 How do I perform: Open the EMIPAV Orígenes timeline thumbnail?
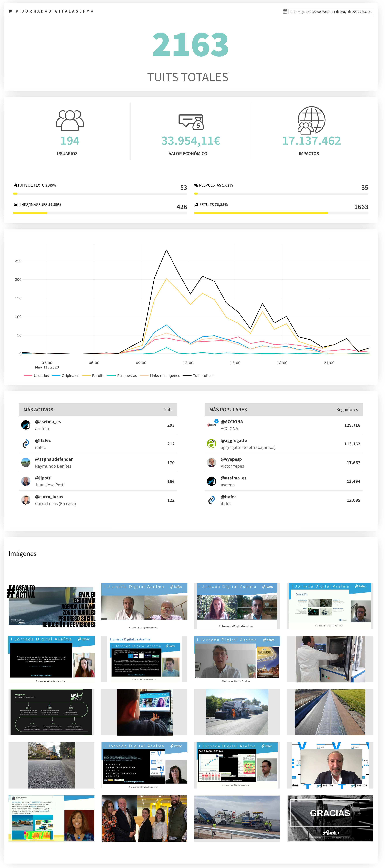51,712
